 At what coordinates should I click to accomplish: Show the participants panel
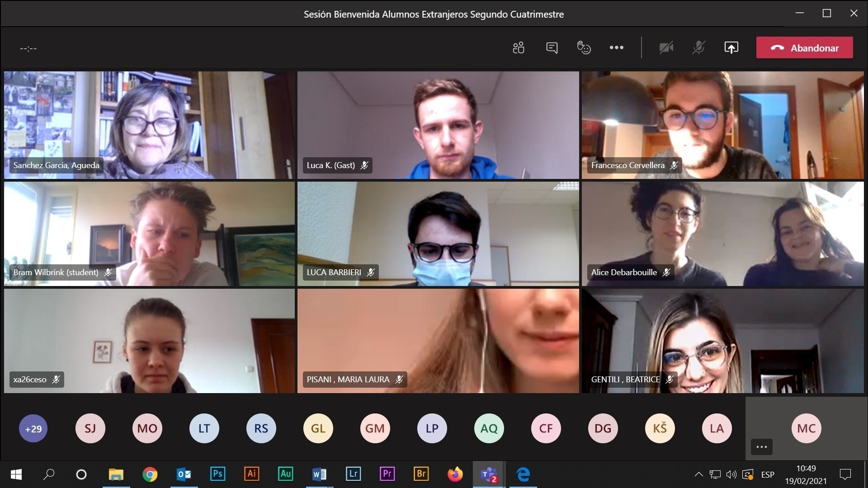(x=519, y=47)
